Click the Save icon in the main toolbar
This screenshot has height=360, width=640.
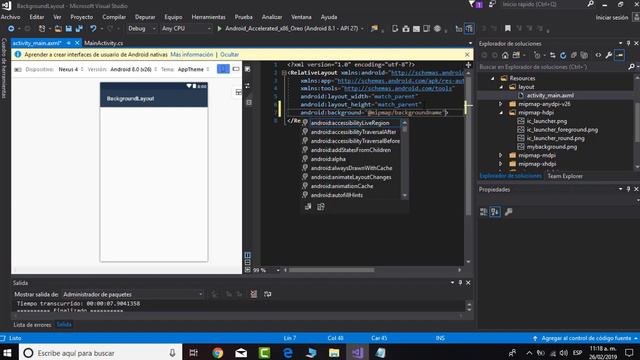coord(69,29)
